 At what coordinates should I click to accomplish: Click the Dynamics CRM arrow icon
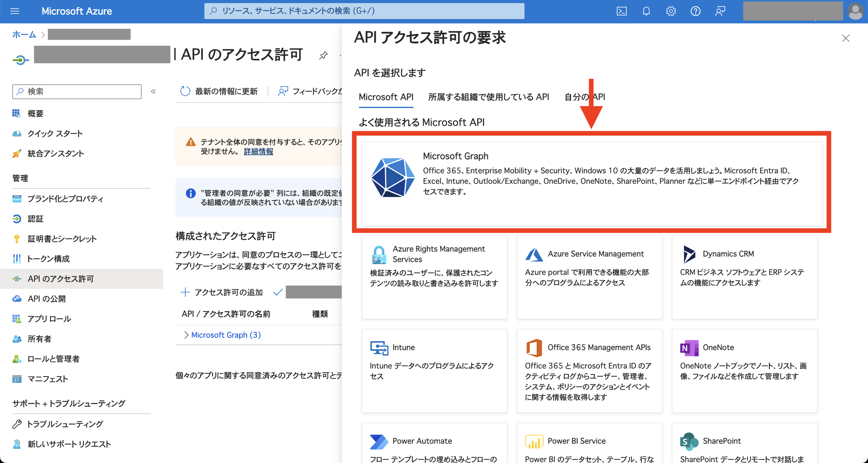click(689, 254)
